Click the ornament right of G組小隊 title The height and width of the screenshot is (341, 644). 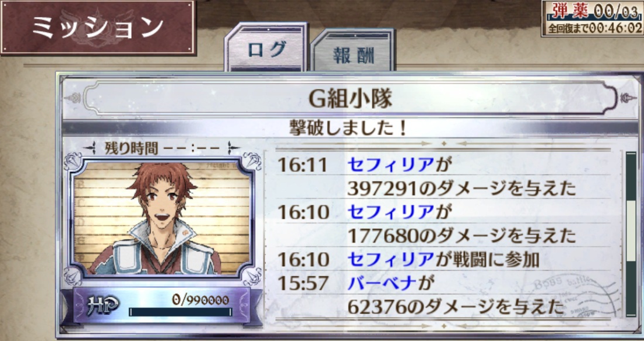click(x=628, y=98)
